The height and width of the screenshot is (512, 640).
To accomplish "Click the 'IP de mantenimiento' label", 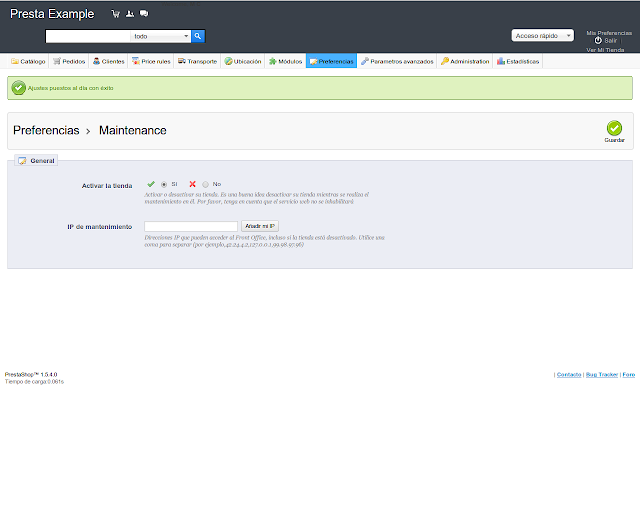I will tap(100, 227).
